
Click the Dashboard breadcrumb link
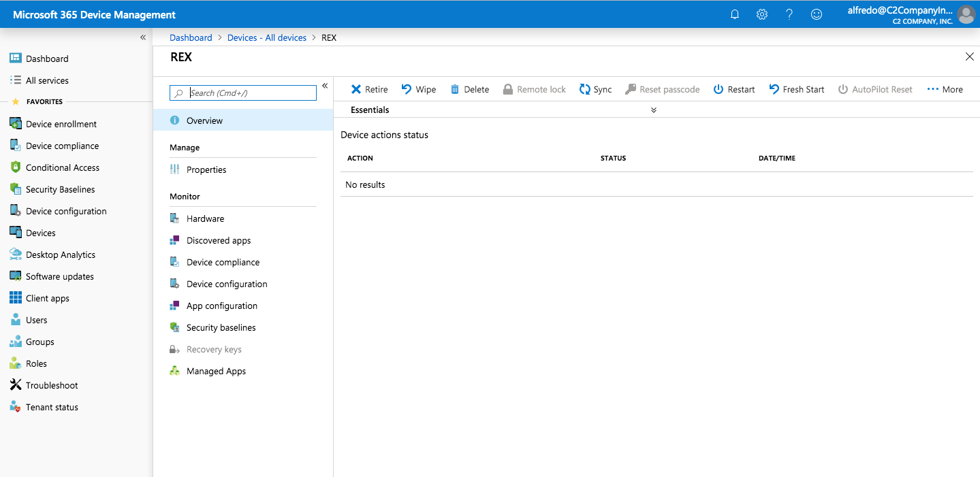191,37
